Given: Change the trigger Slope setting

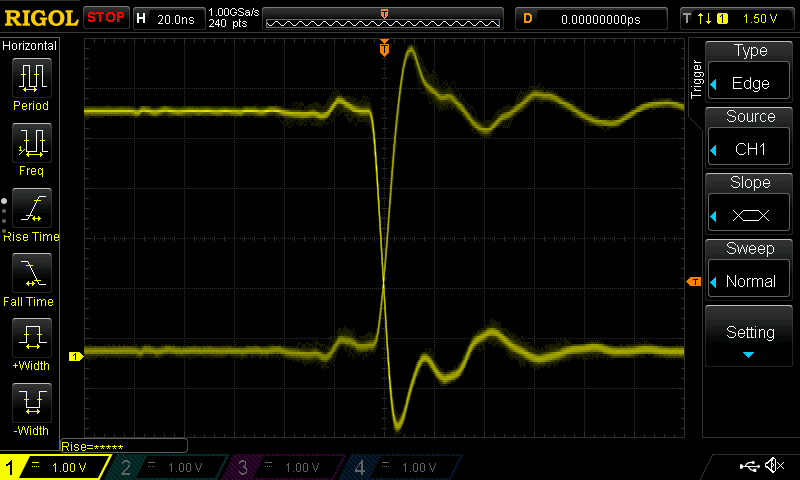Looking at the screenshot, I should tap(750, 205).
